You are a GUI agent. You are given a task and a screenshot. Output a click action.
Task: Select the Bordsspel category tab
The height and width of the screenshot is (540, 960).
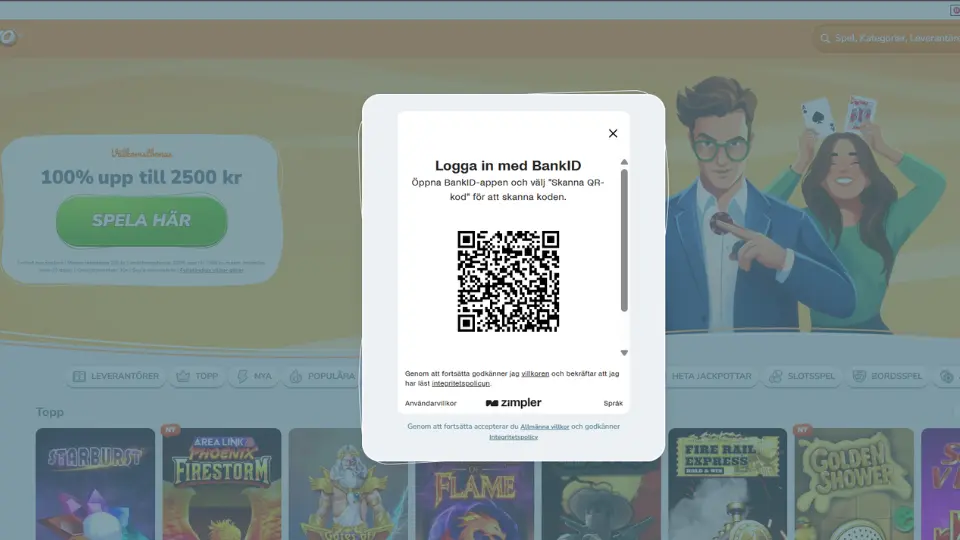click(888, 376)
